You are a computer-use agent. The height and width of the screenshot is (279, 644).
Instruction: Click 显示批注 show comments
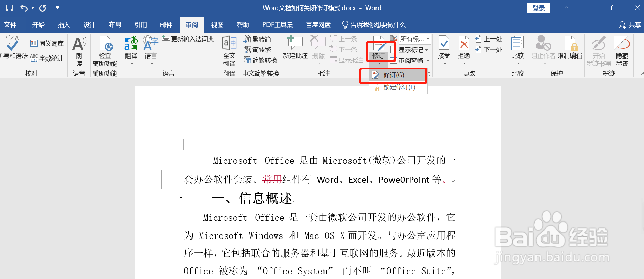(x=347, y=60)
